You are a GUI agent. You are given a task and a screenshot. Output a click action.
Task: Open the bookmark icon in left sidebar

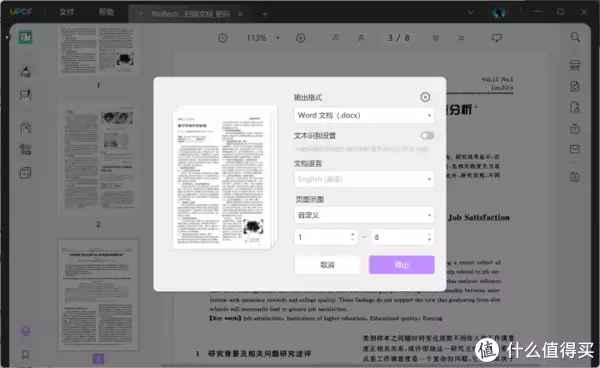point(26,354)
